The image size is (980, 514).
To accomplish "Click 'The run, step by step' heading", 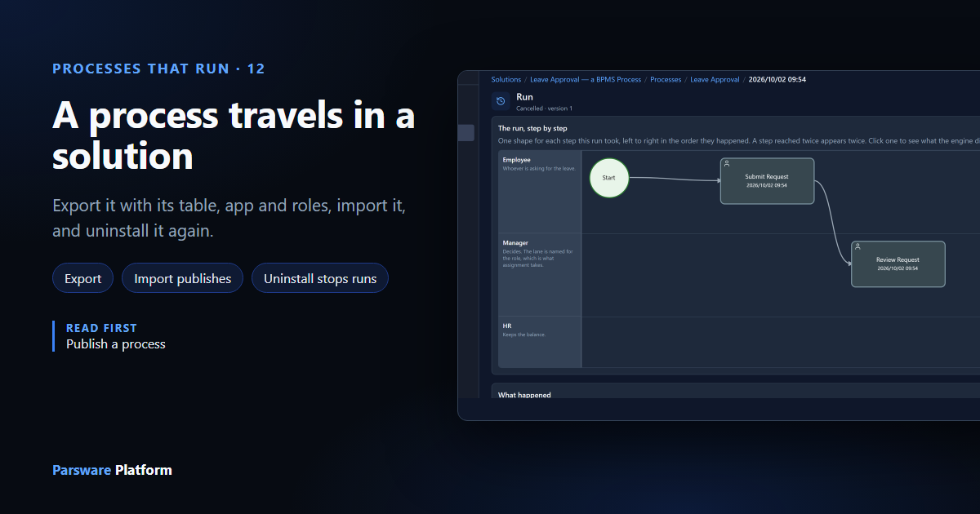I will [x=532, y=128].
